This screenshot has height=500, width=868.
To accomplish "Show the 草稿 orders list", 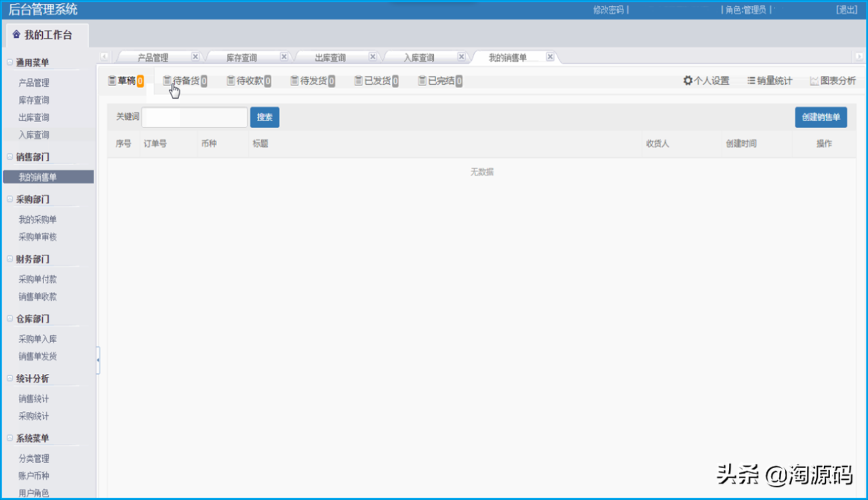I will pyautogui.click(x=126, y=81).
